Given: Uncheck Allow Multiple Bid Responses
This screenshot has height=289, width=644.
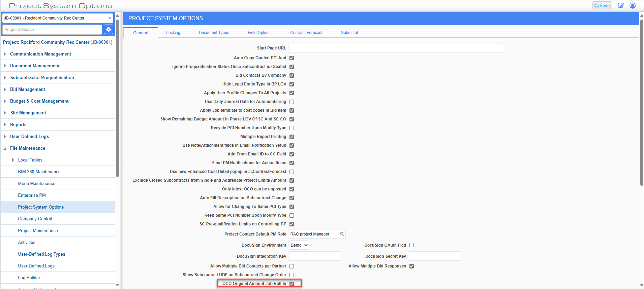Looking at the screenshot, I should (x=411, y=266).
